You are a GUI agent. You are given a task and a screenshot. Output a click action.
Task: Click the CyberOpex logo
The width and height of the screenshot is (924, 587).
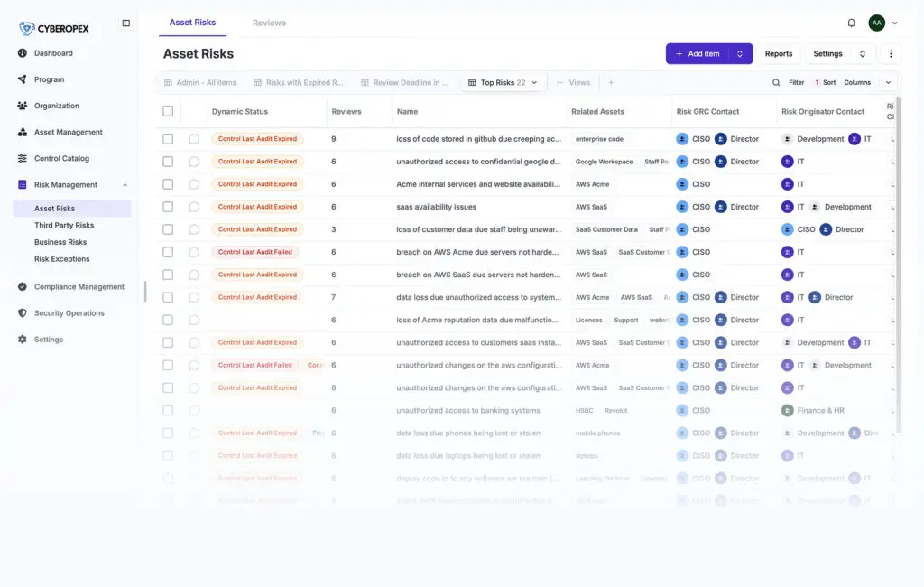coord(53,28)
